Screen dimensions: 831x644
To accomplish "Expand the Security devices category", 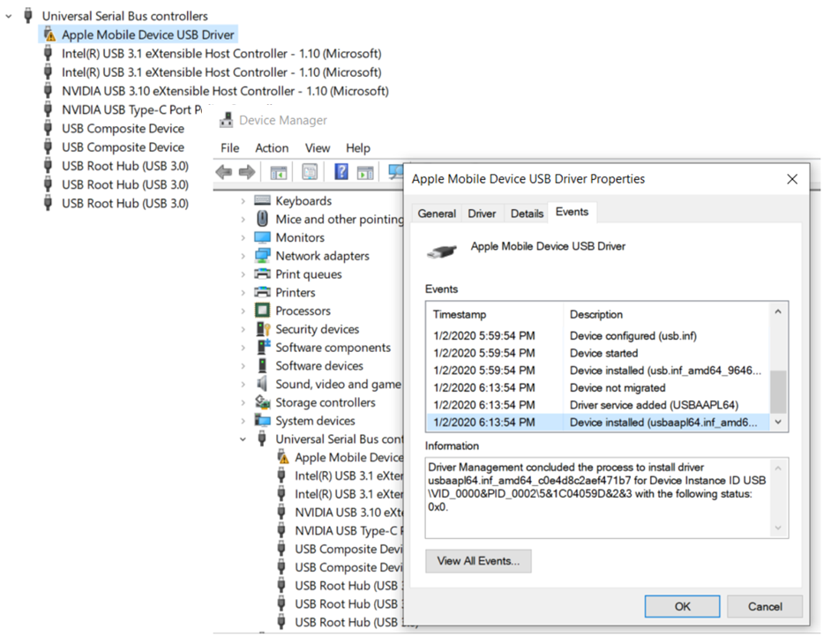I will [x=243, y=329].
